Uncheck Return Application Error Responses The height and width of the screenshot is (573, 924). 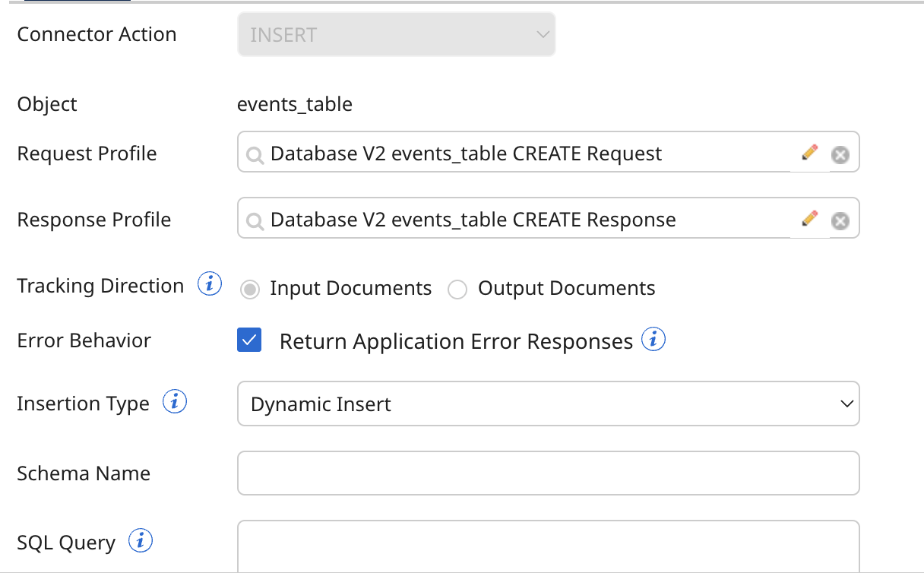(249, 340)
